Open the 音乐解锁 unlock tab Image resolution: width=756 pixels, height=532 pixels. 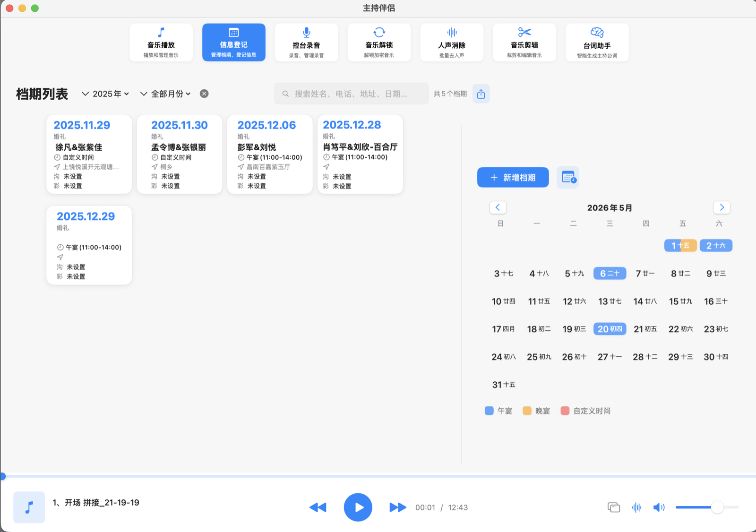point(379,43)
